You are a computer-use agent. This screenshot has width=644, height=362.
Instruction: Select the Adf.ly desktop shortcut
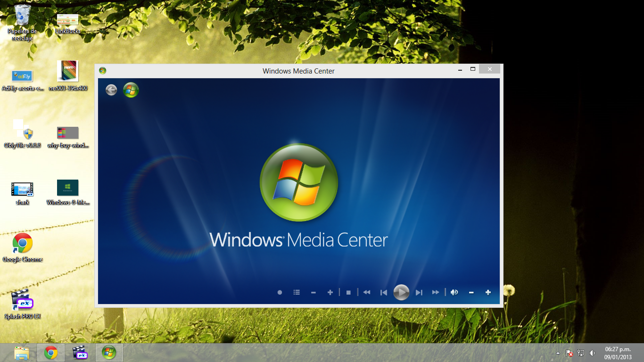tap(23, 80)
